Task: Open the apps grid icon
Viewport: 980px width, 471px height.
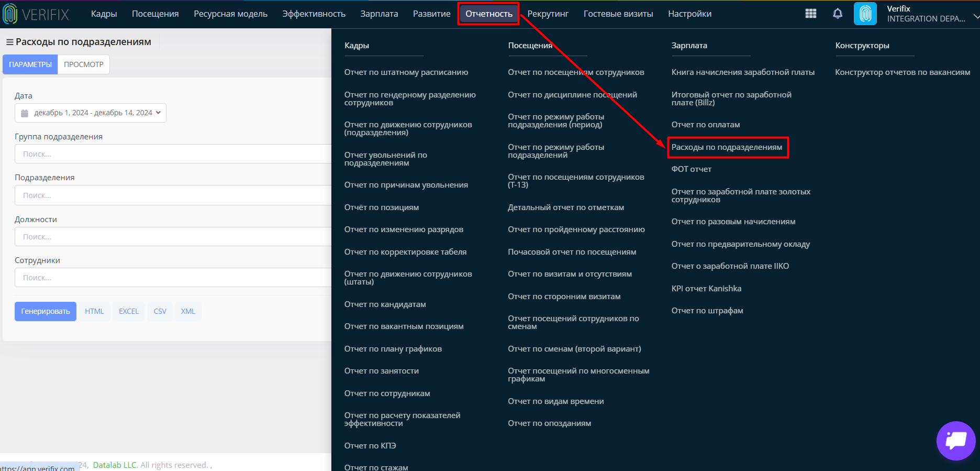Action: click(x=811, y=14)
